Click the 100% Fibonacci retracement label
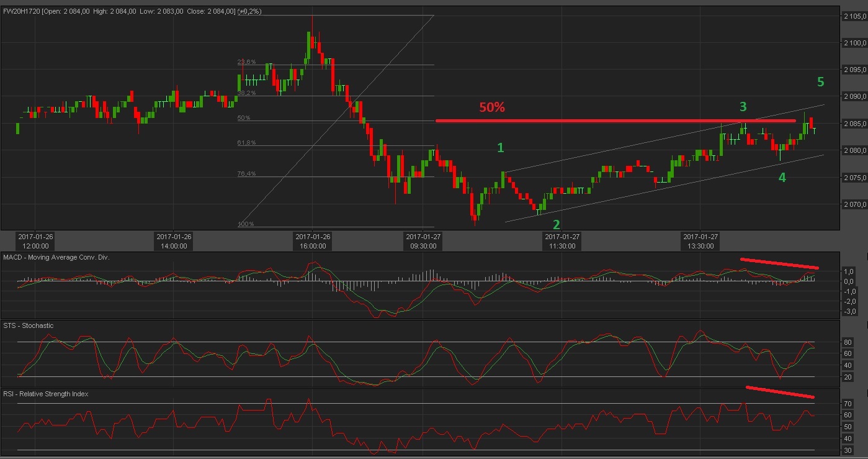This screenshot has height=459, width=868. coord(245,224)
